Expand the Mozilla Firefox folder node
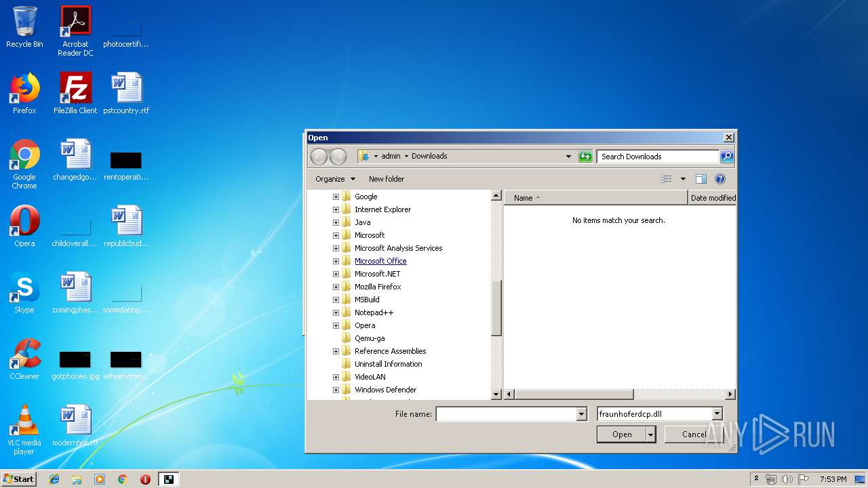 [336, 287]
